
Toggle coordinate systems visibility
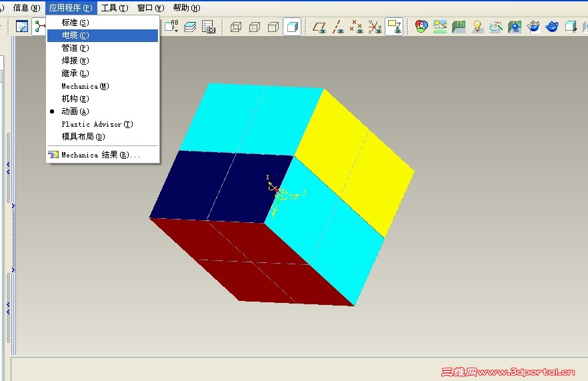(x=375, y=27)
